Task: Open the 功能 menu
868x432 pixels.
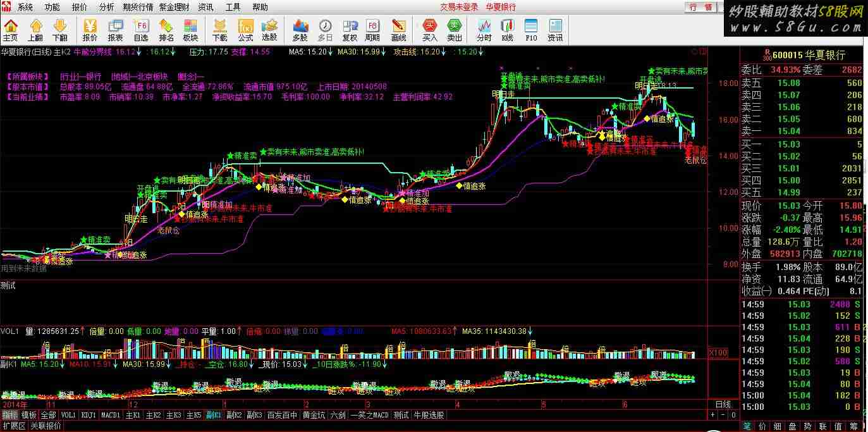Action: (52, 7)
